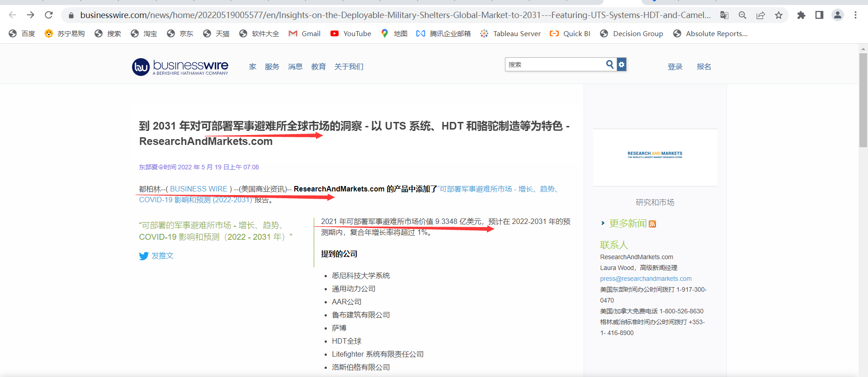Viewport: 868px width, 377px height.
Task: Open the 搜索 bookmark
Action: click(x=108, y=33)
